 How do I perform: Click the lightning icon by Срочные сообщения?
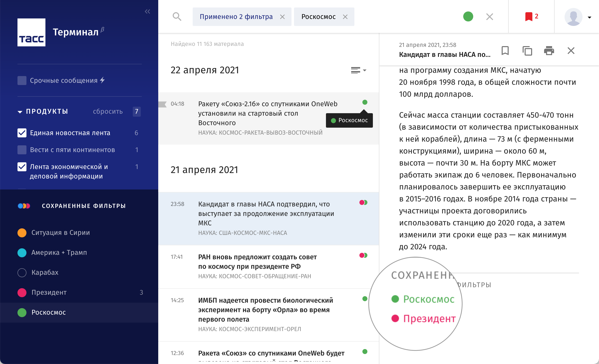(102, 80)
